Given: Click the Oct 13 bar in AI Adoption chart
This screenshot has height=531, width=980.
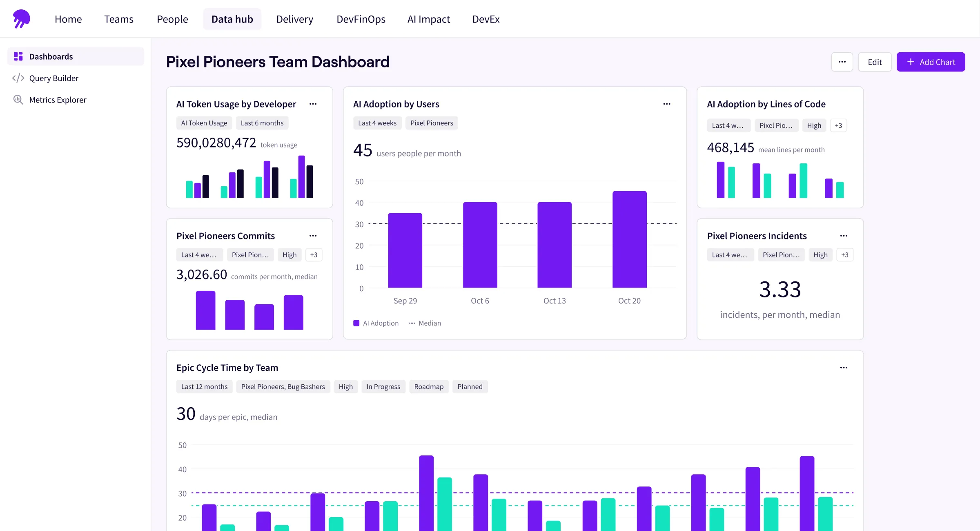Looking at the screenshot, I should (555, 245).
